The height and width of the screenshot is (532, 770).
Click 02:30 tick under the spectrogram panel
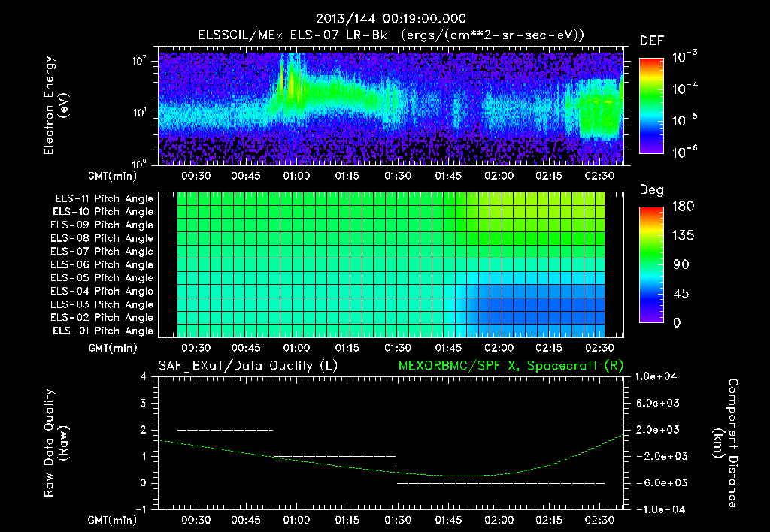click(599, 176)
